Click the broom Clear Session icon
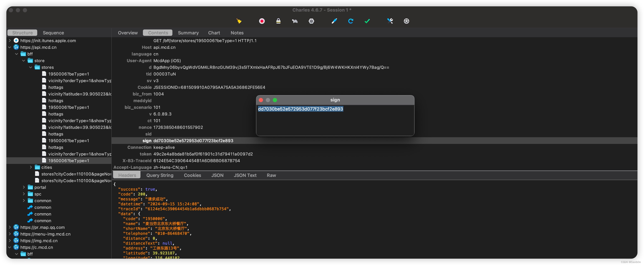 (x=239, y=21)
